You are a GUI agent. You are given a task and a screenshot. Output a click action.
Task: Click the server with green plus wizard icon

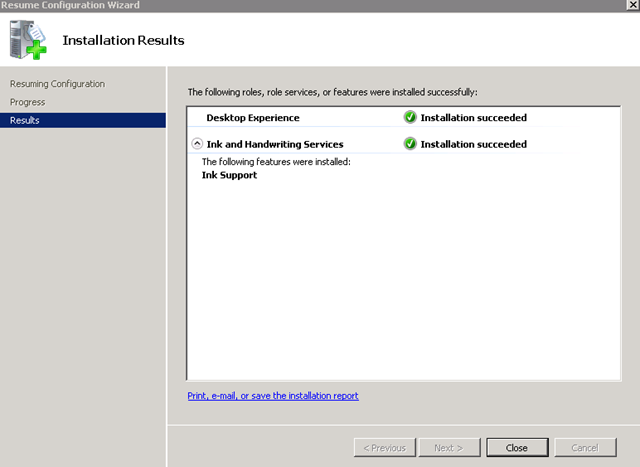click(28, 40)
